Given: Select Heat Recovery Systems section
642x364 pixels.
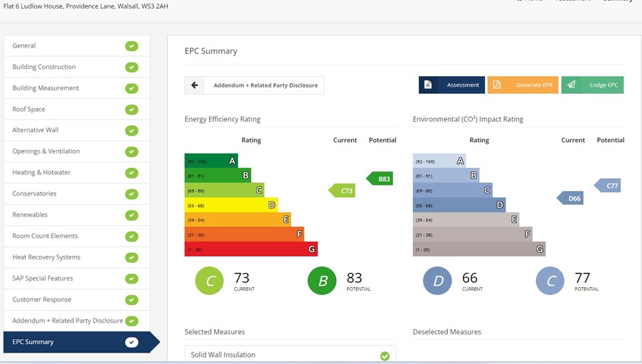Looking at the screenshot, I should (x=77, y=257).
